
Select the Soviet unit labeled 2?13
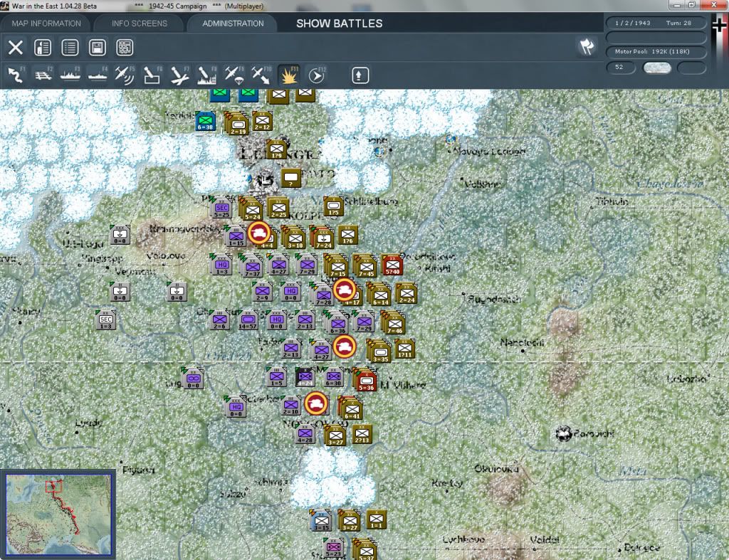362,434
